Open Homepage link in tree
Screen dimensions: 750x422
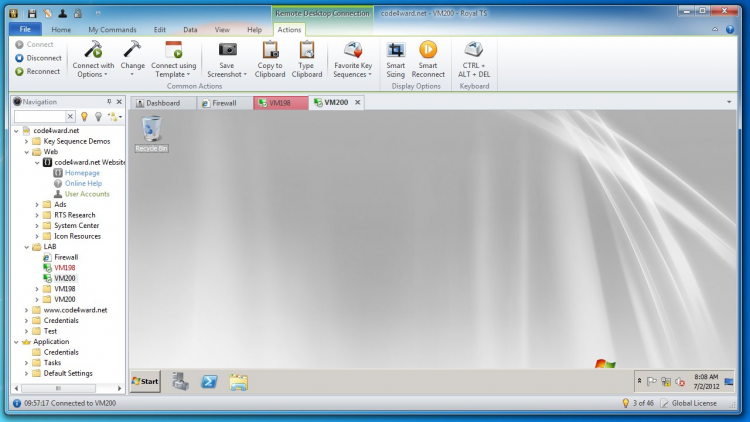82,173
